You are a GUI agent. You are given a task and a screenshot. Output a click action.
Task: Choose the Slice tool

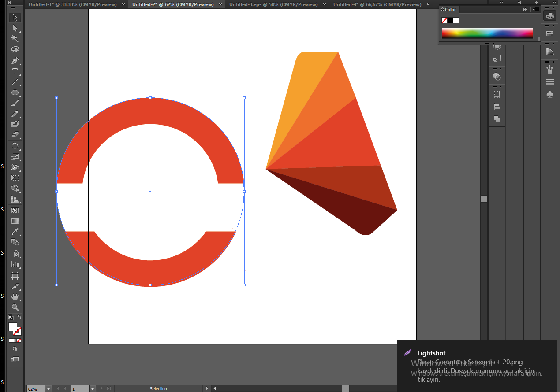coord(15,286)
